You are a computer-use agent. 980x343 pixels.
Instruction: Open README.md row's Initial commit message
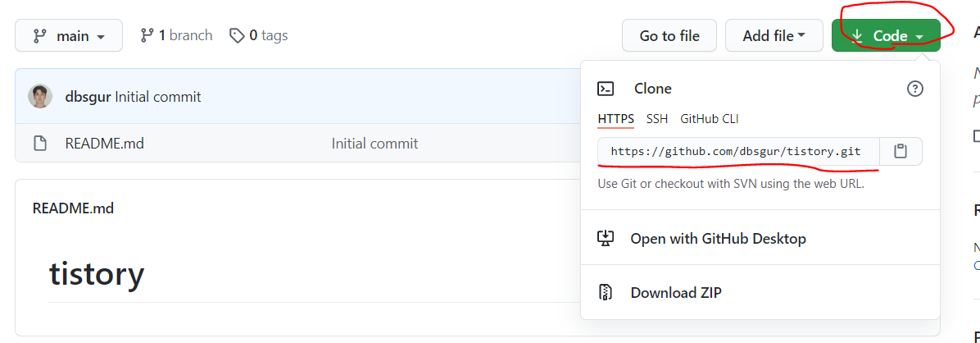click(374, 144)
